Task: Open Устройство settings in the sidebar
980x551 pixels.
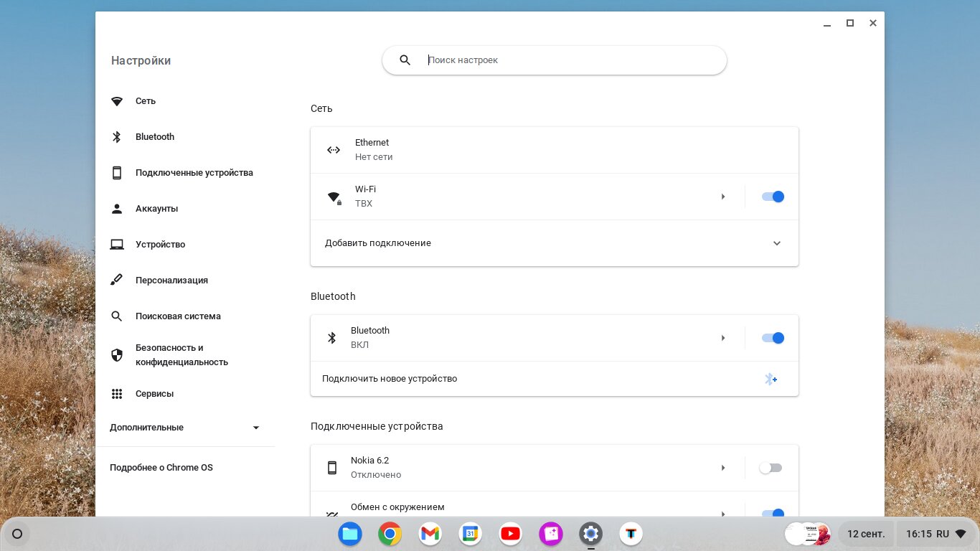Action: coord(160,245)
